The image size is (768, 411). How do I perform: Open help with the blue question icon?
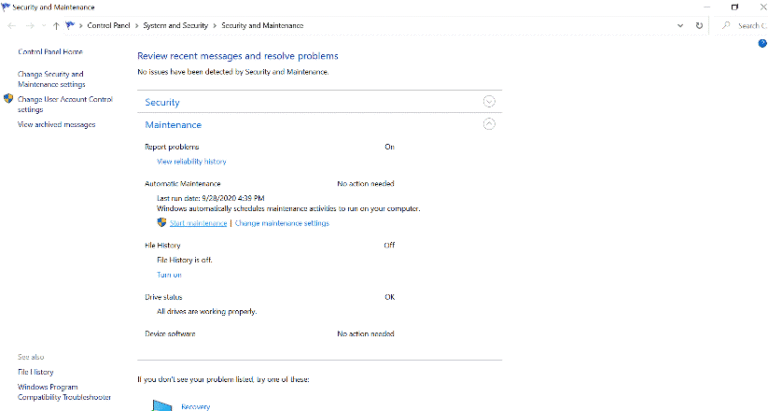point(762,43)
